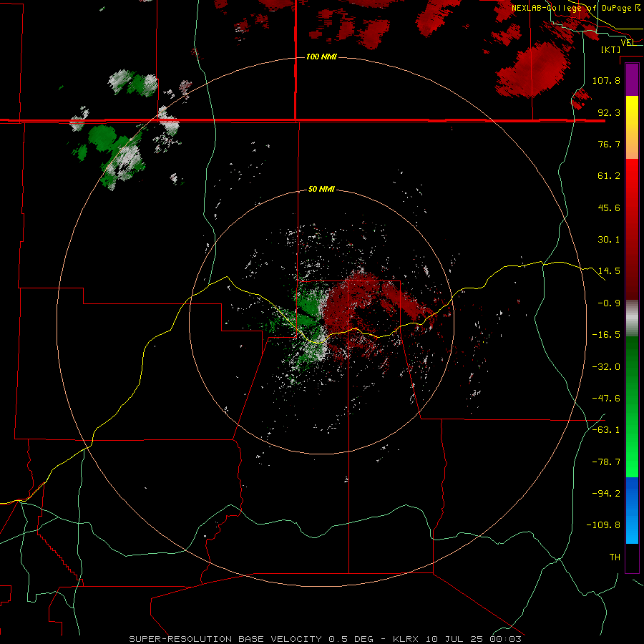Click the -0.9 velocity scale value
The width and height of the screenshot is (644, 644).
click(609, 303)
